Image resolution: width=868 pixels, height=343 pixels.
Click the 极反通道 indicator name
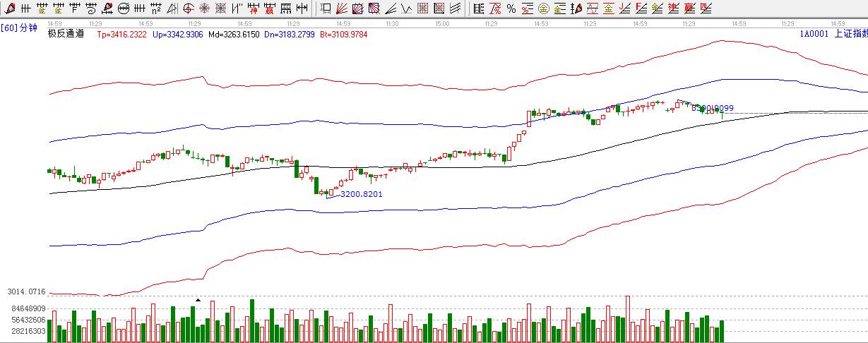pos(65,34)
